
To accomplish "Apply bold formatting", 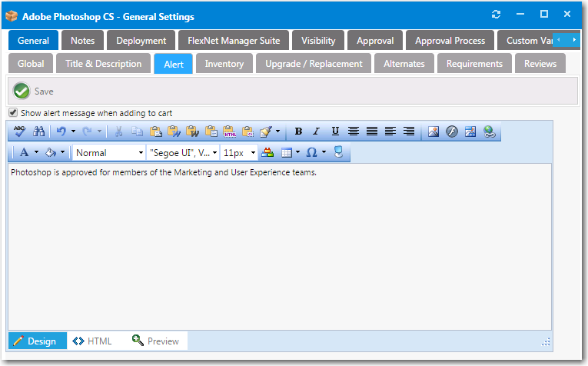I will [298, 131].
